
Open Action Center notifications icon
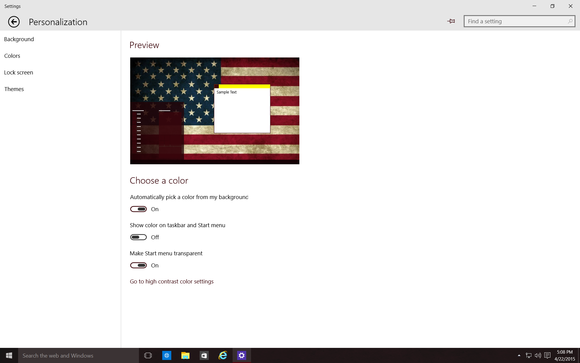547,356
